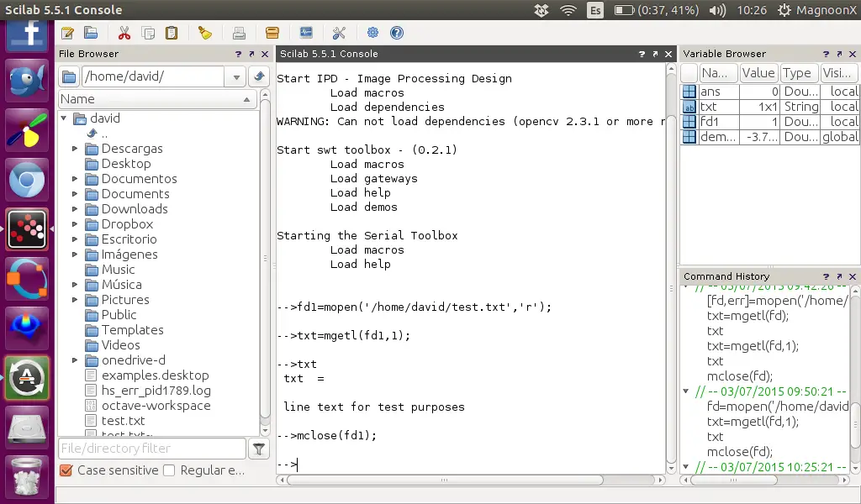Open help for the Scilab Console panel

click(642, 54)
